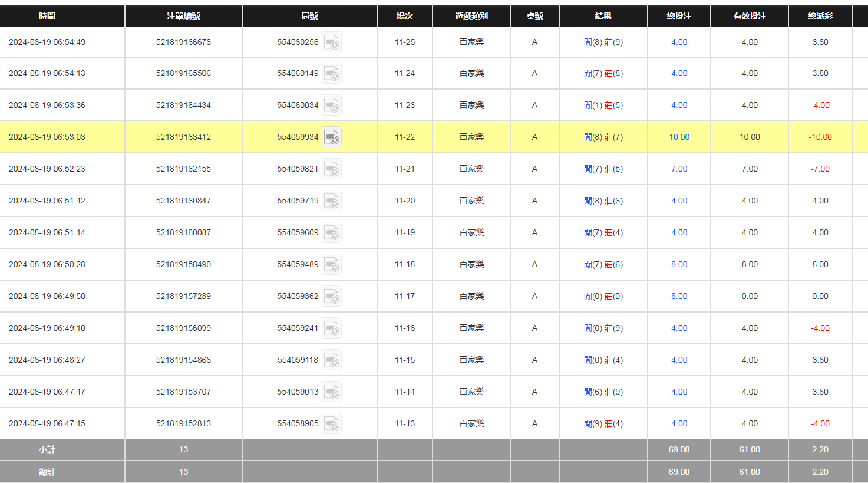This screenshot has width=868, height=483.
Task: Open the 10.00 total bet link
Action: pos(679,137)
